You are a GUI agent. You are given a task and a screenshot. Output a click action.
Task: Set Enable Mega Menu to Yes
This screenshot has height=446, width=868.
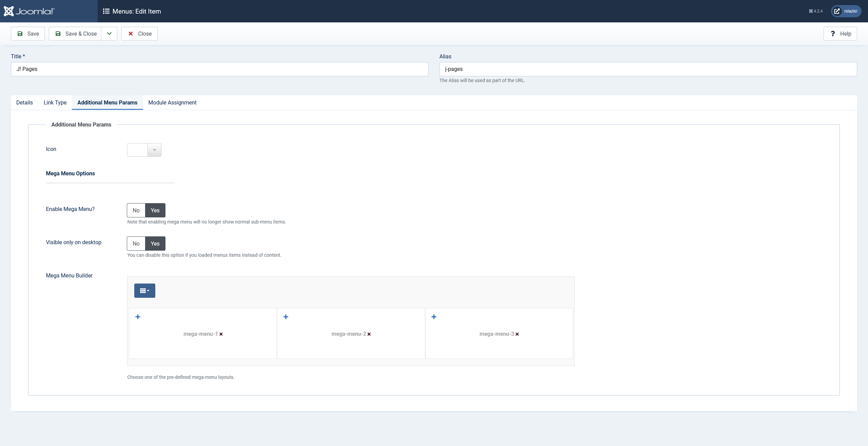(x=155, y=210)
